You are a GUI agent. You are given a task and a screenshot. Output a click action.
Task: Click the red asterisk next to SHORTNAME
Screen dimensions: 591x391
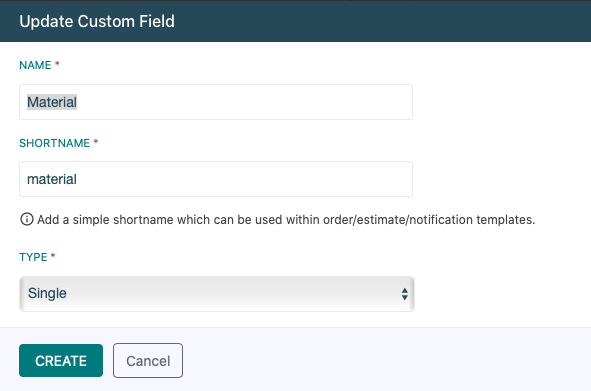point(96,141)
